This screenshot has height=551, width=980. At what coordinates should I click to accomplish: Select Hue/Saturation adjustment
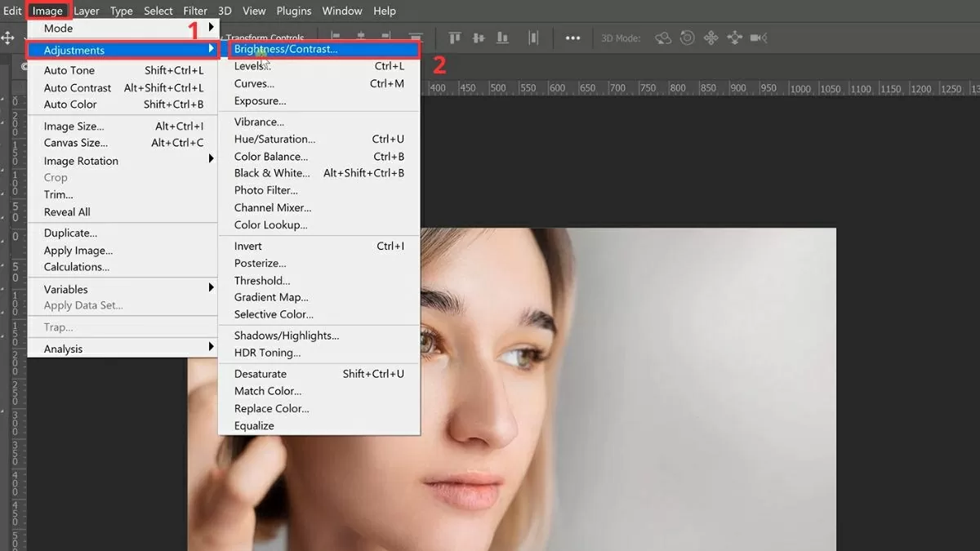[274, 139]
